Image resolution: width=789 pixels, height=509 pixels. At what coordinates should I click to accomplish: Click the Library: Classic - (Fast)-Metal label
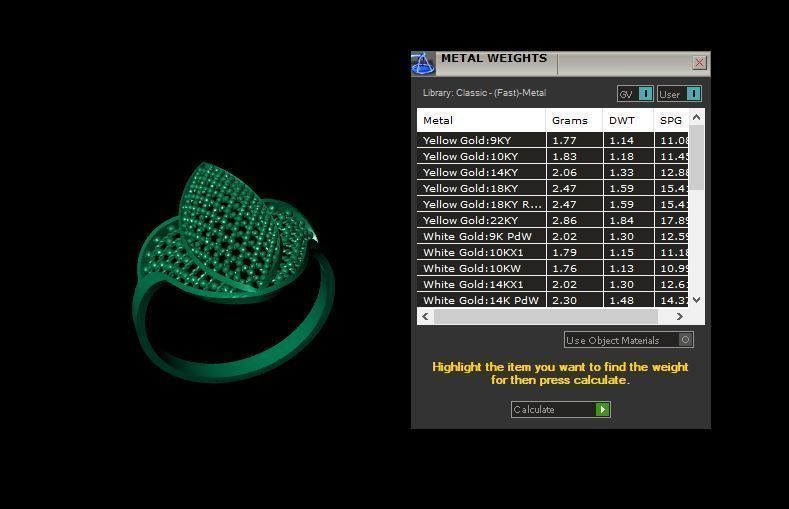(484, 93)
